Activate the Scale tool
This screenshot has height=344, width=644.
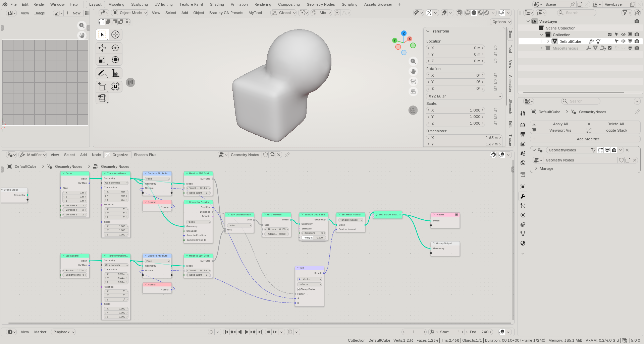click(x=102, y=60)
